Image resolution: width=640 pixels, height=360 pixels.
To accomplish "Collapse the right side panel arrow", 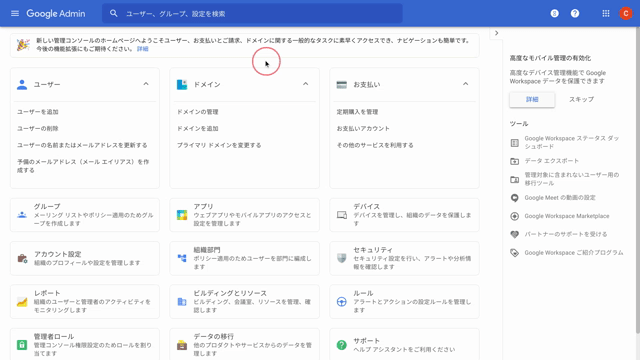I will pyautogui.click(x=496, y=33).
